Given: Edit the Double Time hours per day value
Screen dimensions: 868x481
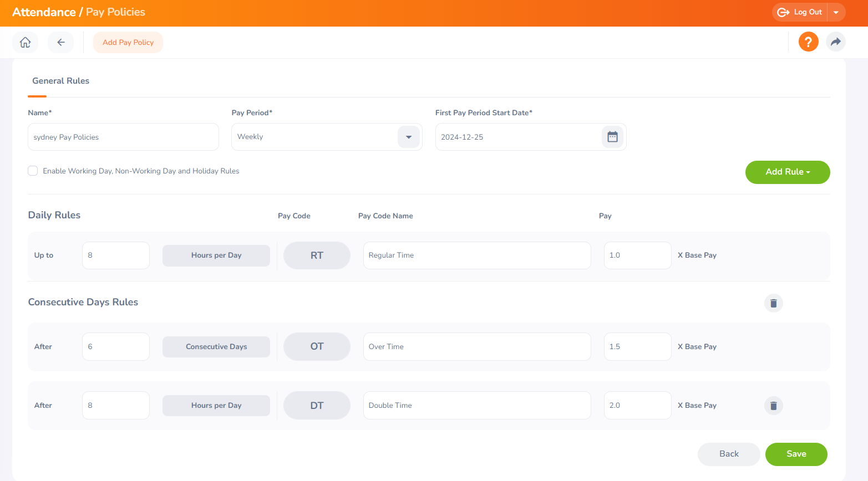Looking at the screenshot, I should coord(116,406).
